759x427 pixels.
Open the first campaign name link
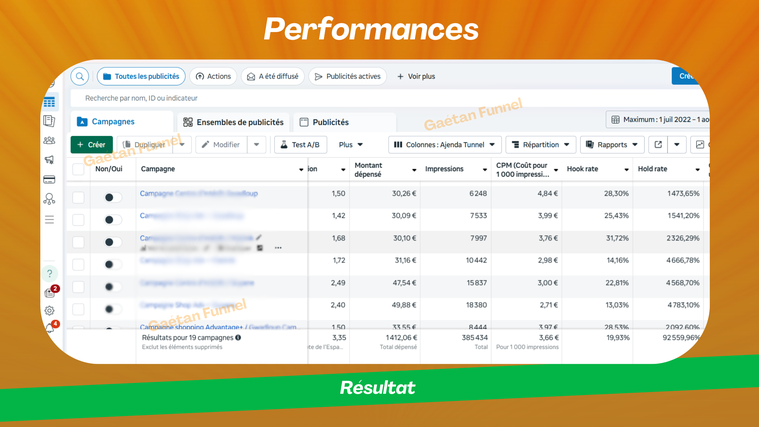[198, 193]
